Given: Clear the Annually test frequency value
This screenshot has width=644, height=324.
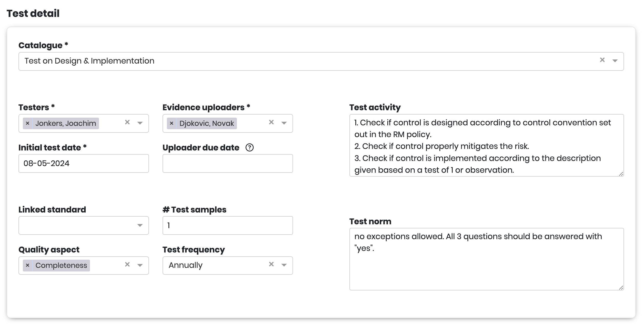Looking at the screenshot, I should tap(271, 264).
